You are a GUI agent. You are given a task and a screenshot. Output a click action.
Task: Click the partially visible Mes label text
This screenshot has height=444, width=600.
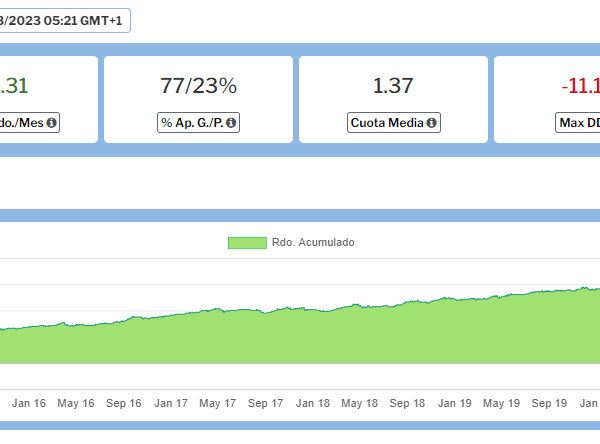[22, 123]
